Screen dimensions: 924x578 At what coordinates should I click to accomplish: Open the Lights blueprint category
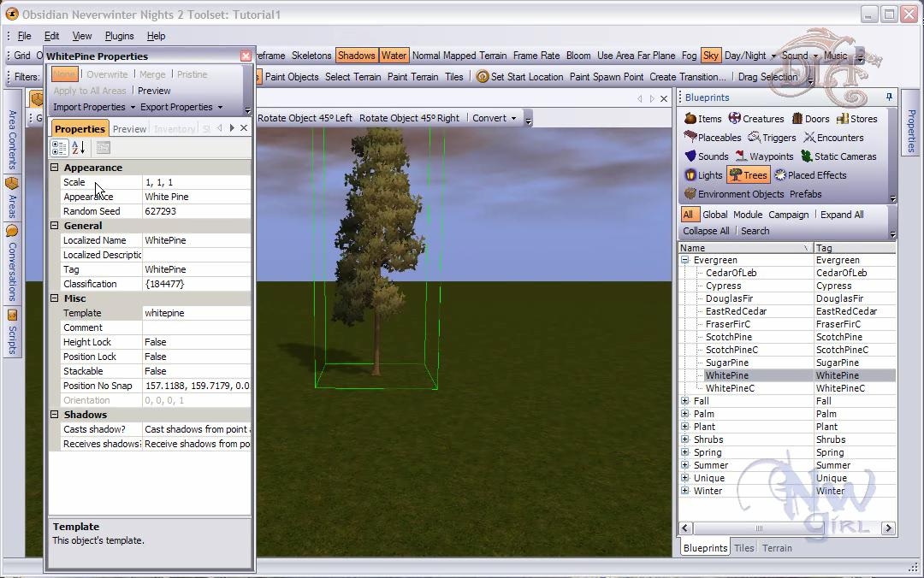703,175
